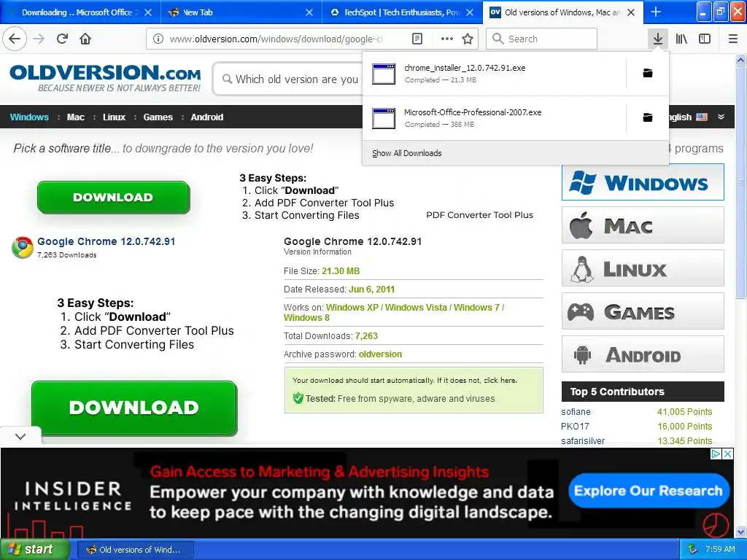Click the PDF Converter Tool Plus text

[480, 215]
